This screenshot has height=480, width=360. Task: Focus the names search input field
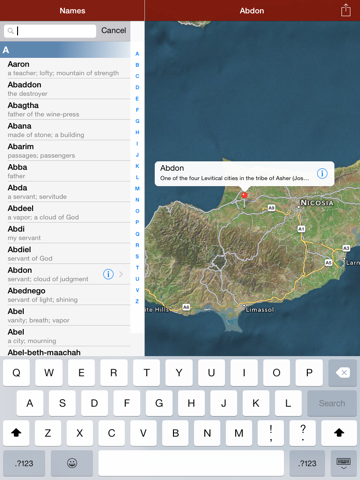50,31
